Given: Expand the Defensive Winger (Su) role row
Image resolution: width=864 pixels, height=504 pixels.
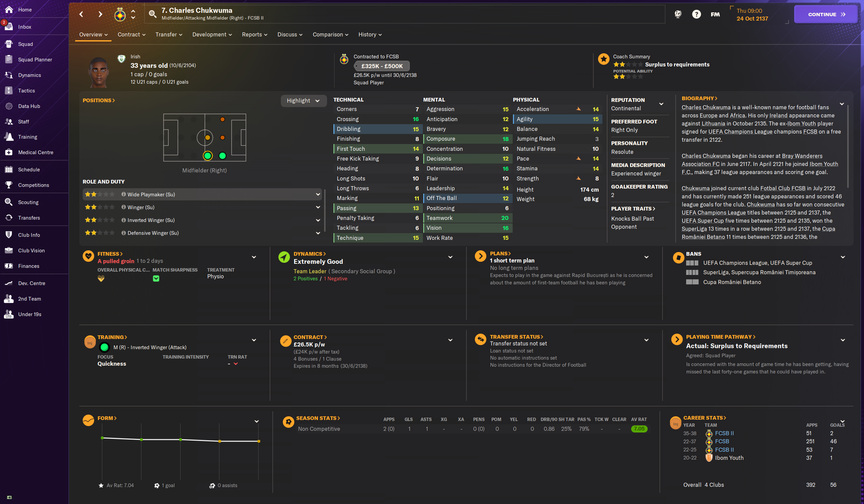Looking at the screenshot, I should (x=318, y=233).
